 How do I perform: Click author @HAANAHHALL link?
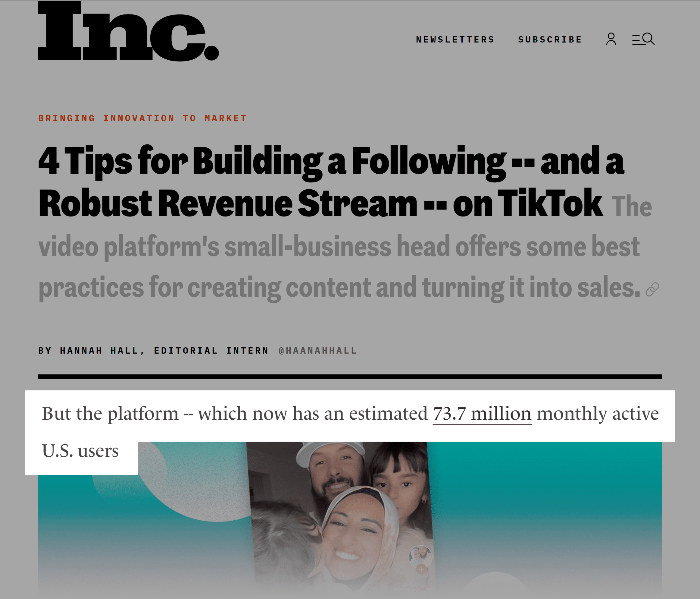tap(318, 350)
